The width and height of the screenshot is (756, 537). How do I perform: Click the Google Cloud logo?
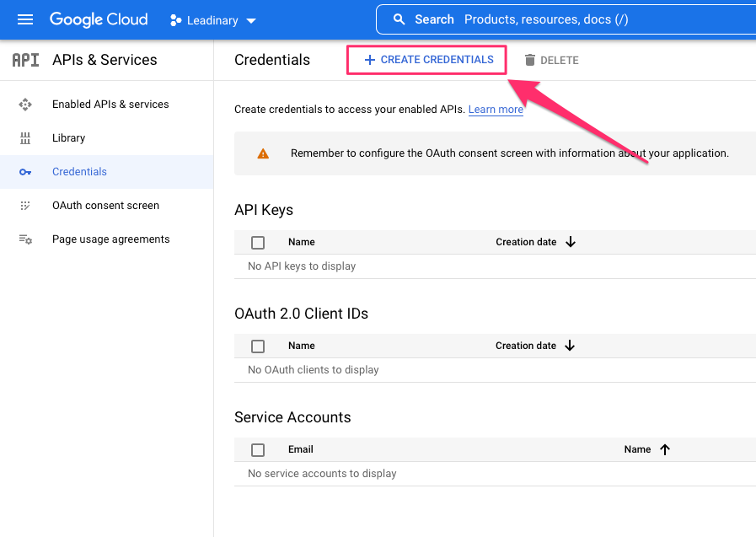coord(99,19)
